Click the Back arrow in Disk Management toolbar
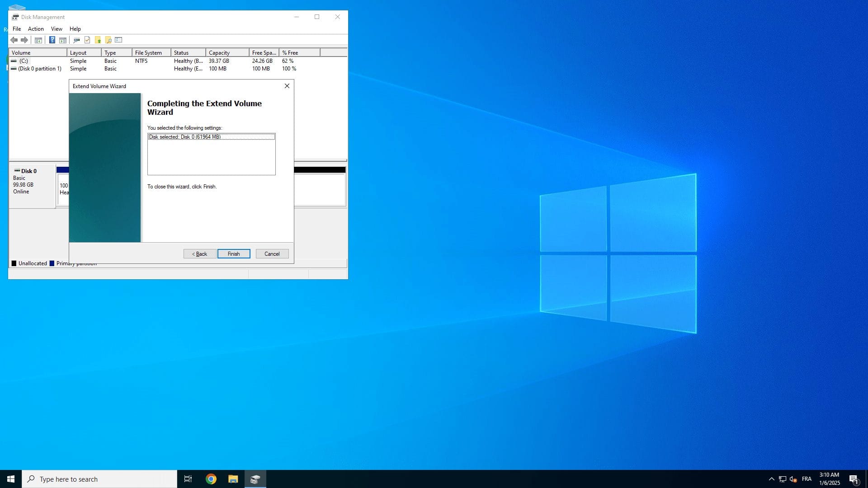This screenshot has height=488, width=868. [x=14, y=40]
